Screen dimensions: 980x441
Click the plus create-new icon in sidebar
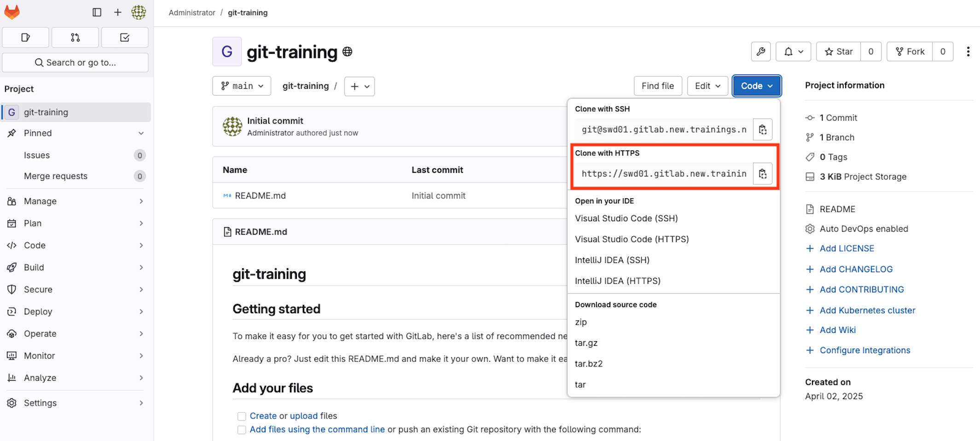point(118,12)
